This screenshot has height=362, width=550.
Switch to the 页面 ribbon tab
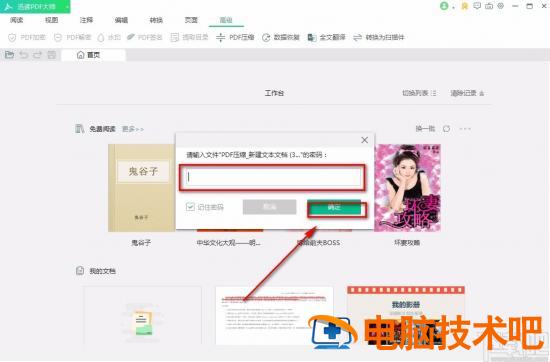(x=191, y=20)
